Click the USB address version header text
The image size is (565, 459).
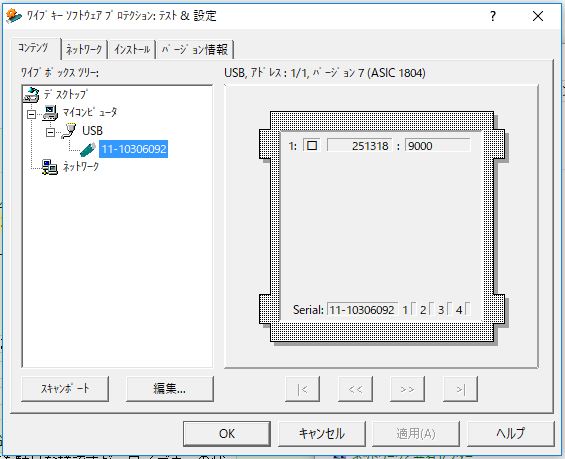click(325, 73)
